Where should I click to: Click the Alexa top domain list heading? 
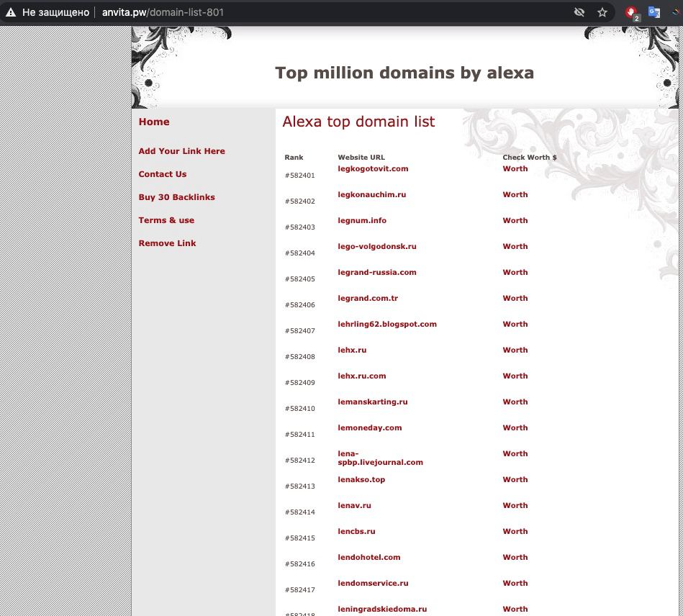tap(358, 122)
